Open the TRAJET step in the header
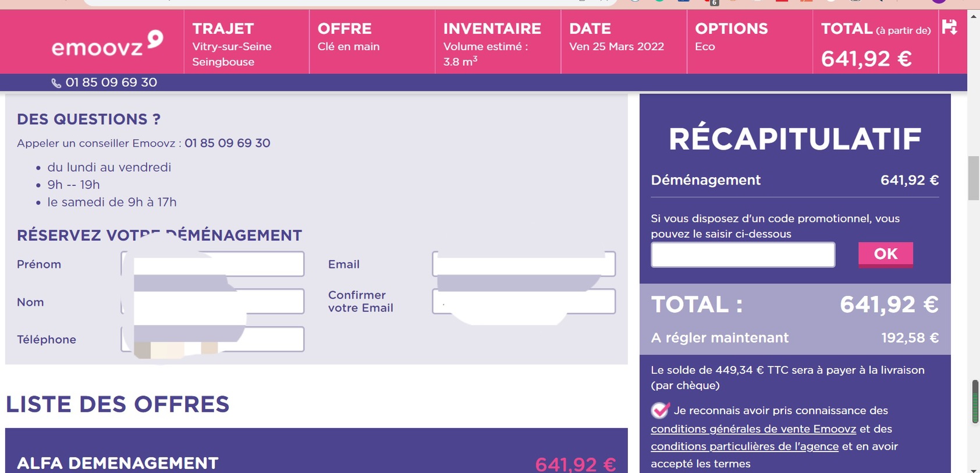Viewport: 980px width, 473px height. [246, 42]
